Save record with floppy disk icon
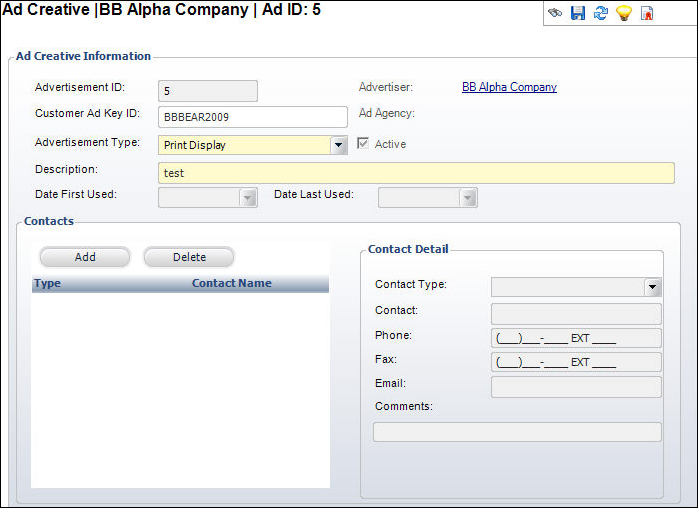Image resolution: width=698 pixels, height=508 pixels. (578, 12)
